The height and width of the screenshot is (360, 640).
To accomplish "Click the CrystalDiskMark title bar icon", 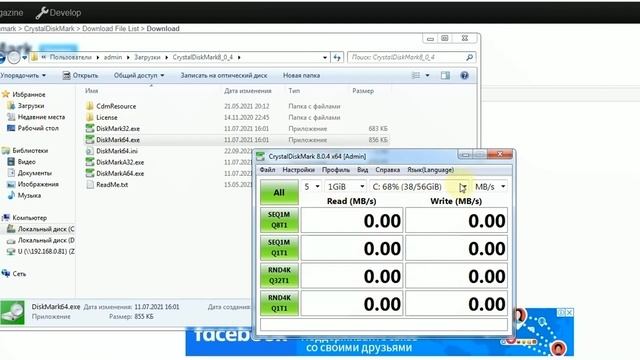I will point(260,156).
